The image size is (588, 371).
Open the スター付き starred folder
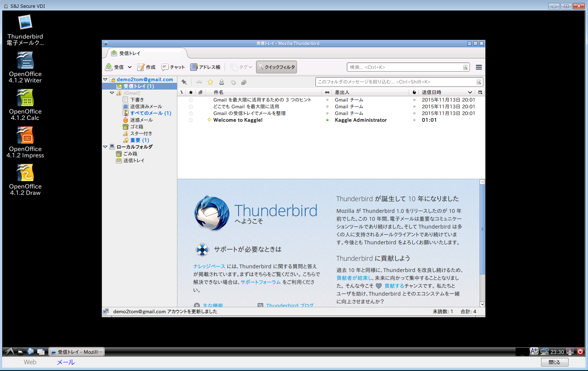click(141, 133)
